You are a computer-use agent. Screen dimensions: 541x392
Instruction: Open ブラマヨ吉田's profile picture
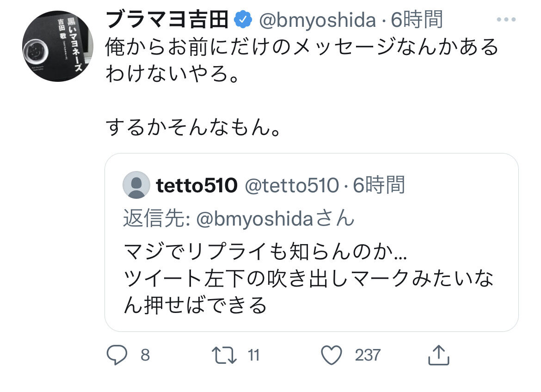click(57, 46)
